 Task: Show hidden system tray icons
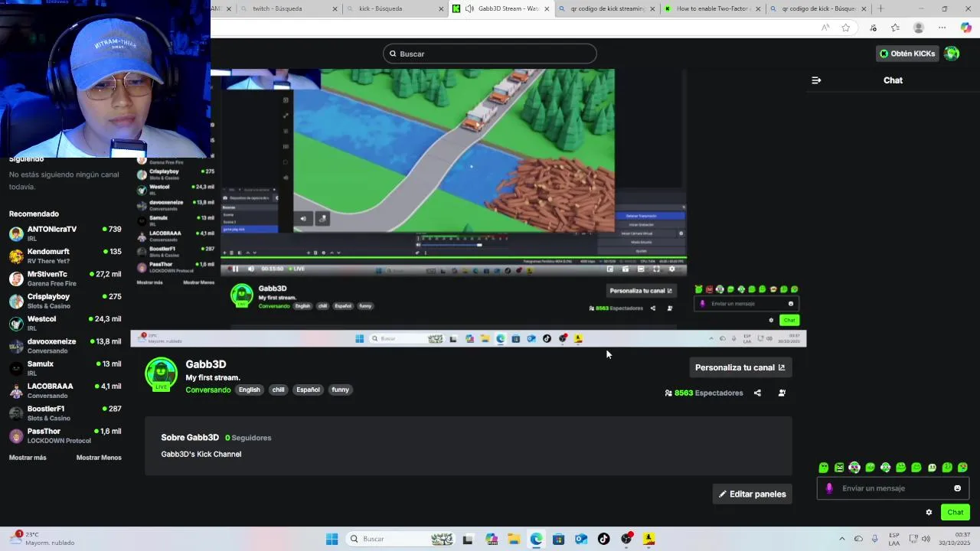[x=842, y=539]
